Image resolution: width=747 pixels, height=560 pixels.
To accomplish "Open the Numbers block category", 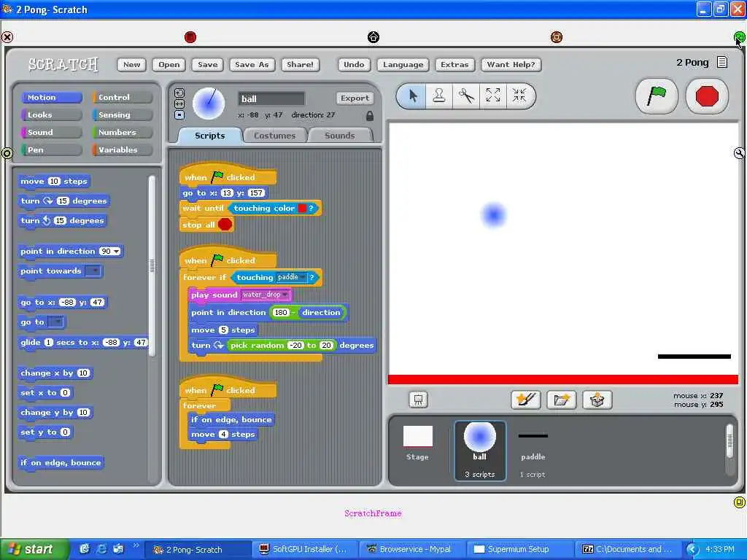I will 123,133.
